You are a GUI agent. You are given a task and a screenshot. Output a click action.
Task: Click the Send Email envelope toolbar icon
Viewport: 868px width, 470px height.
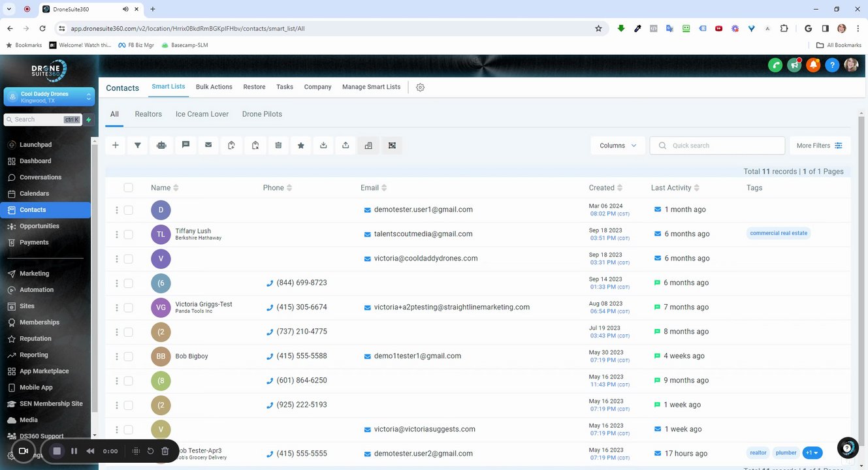[208, 145]
